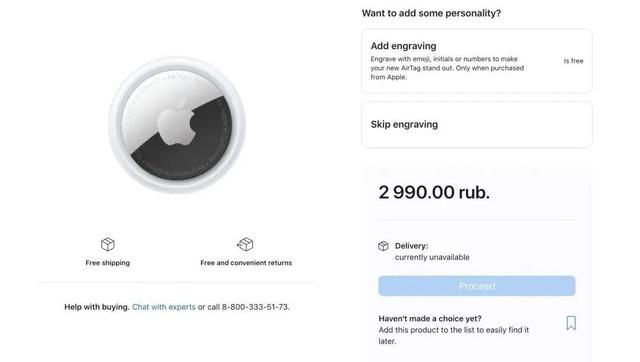
Task: Click the delivery package icon
Action: 383,246
